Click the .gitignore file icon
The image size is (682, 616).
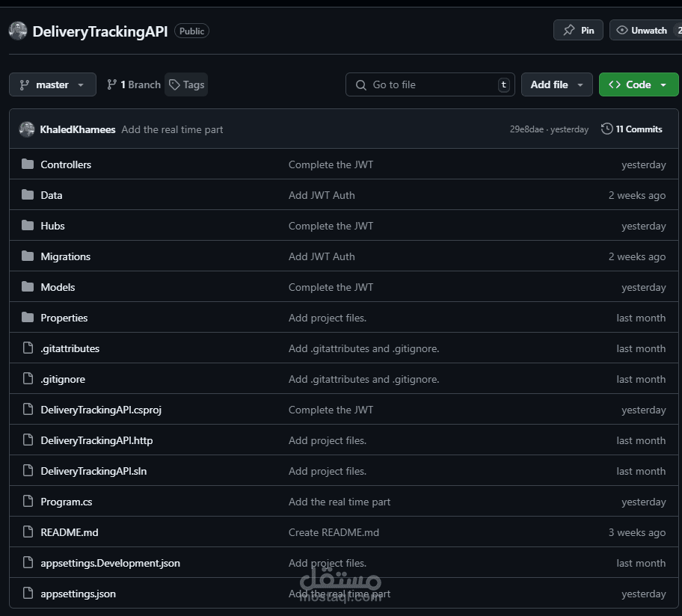pyautogui.click(x=28, y=378)
